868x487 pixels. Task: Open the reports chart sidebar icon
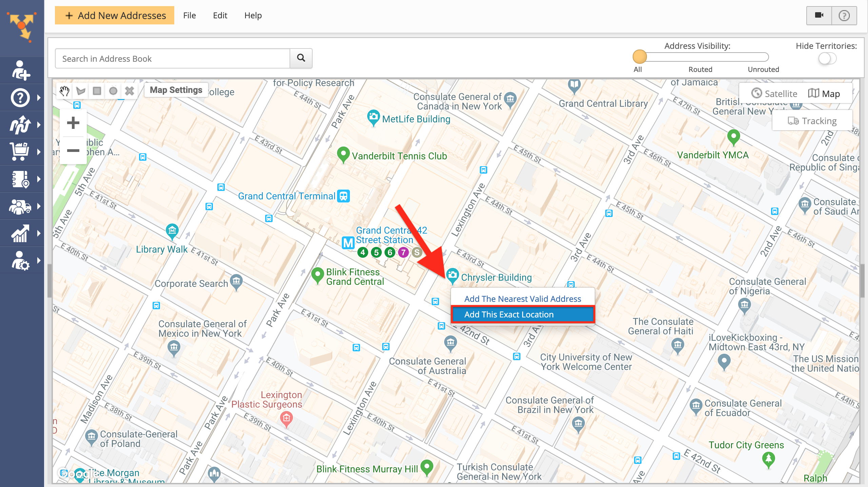coord(20,233)
